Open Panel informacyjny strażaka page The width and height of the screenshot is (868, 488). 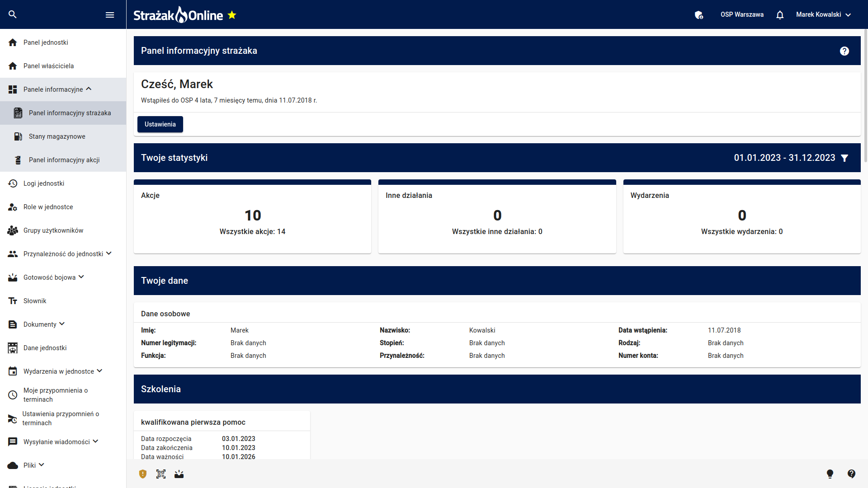coord(63,113)
